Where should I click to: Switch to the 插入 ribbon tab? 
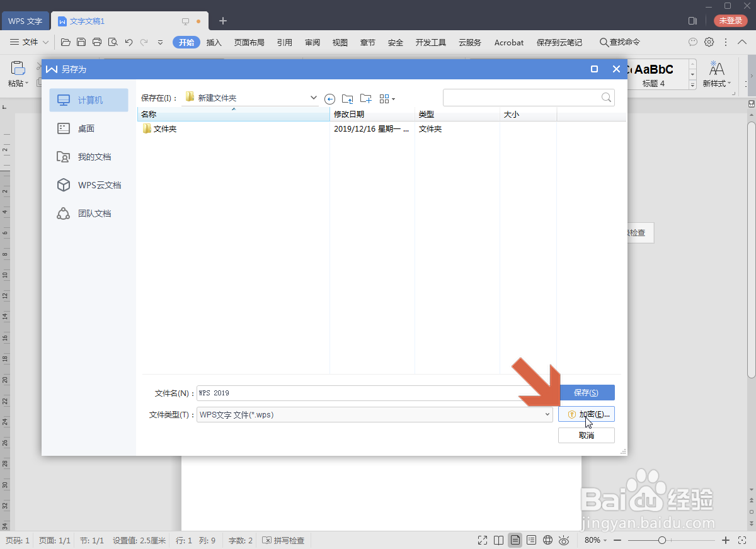(x=214, y=42)
